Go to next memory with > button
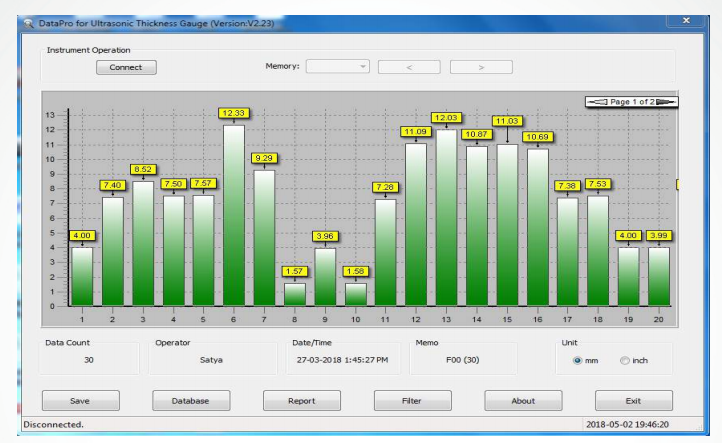 pyautogui.click(x=481, y=67)
